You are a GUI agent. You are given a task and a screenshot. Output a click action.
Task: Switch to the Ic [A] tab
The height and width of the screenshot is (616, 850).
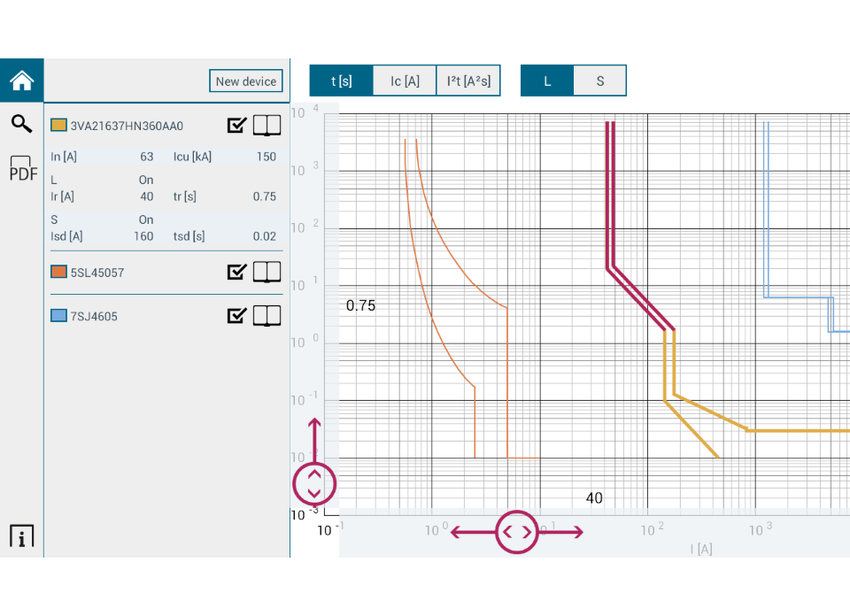tap(404, 81)
